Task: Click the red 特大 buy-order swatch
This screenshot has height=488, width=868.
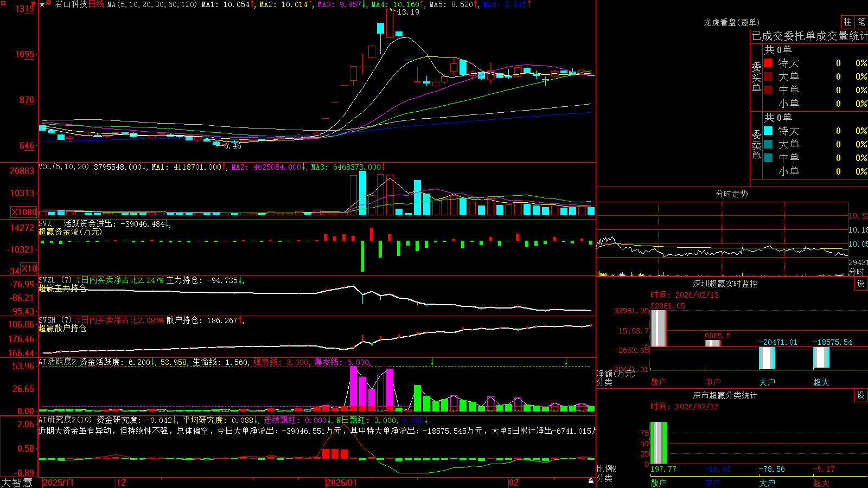Action: tap(768, 63)
